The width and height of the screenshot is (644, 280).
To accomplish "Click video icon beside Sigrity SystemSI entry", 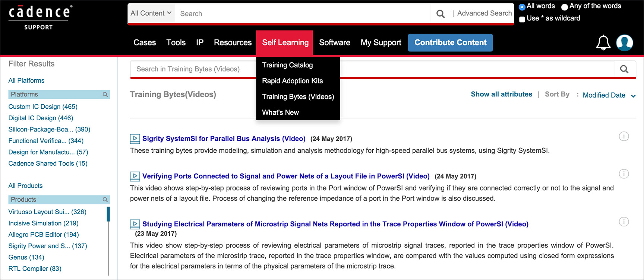I will (135, 139).
